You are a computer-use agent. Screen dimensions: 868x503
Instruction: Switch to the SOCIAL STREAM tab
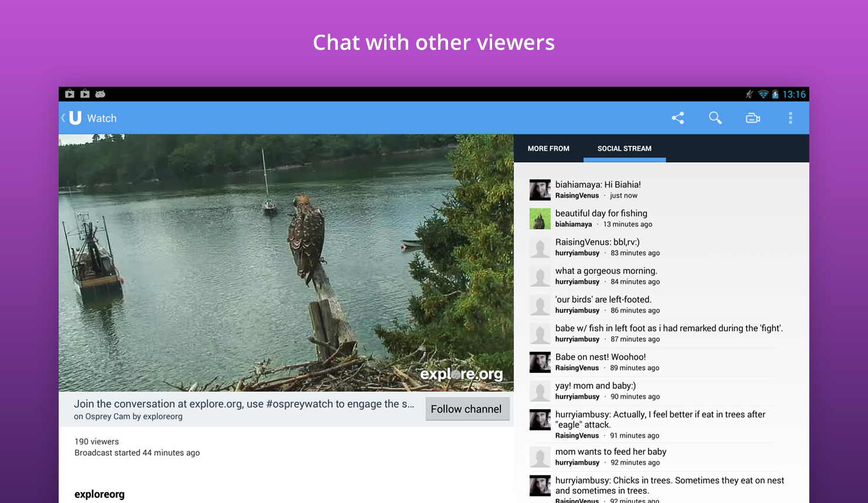coord(624,148)
